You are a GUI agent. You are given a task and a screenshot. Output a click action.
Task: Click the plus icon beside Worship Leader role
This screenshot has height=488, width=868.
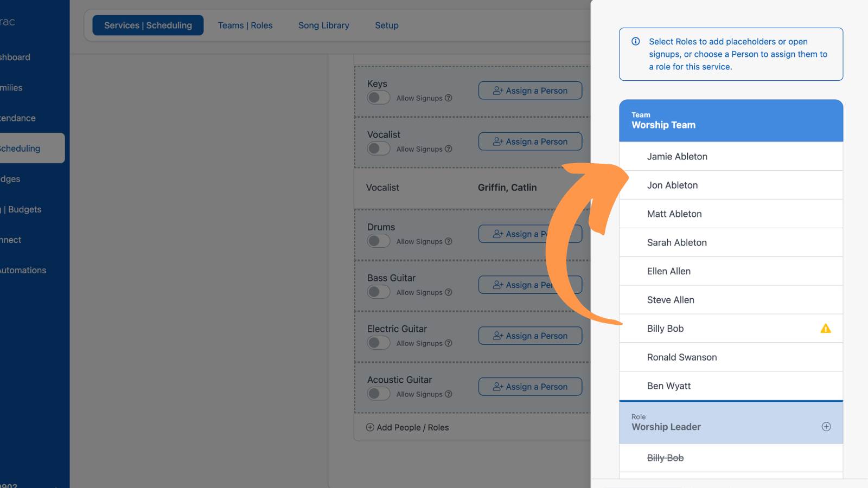826,427
